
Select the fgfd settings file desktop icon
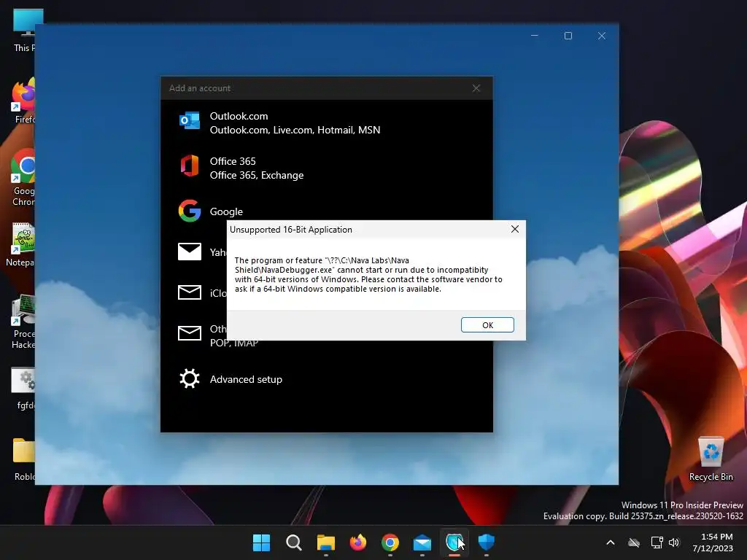pyautogui.click(x=24, y=389)
